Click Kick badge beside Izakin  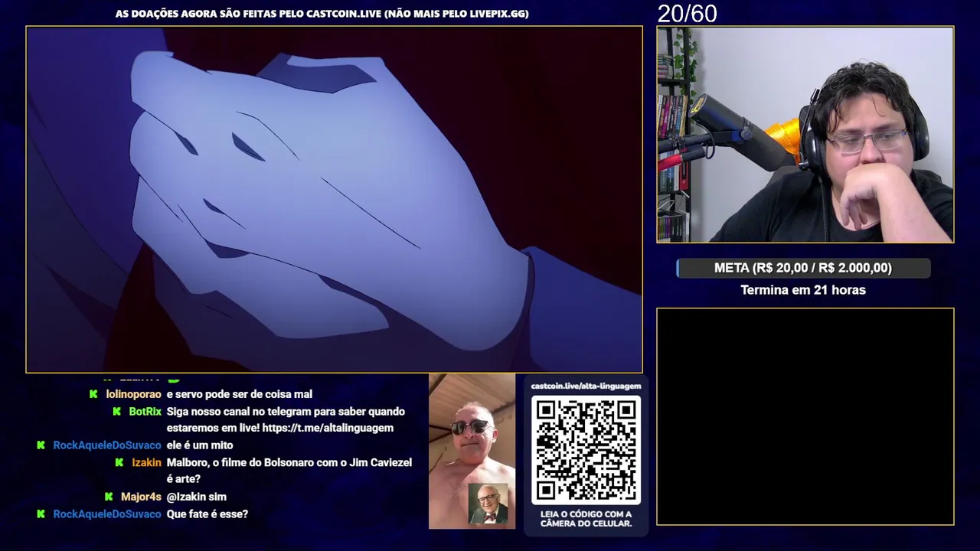(119, 463)
